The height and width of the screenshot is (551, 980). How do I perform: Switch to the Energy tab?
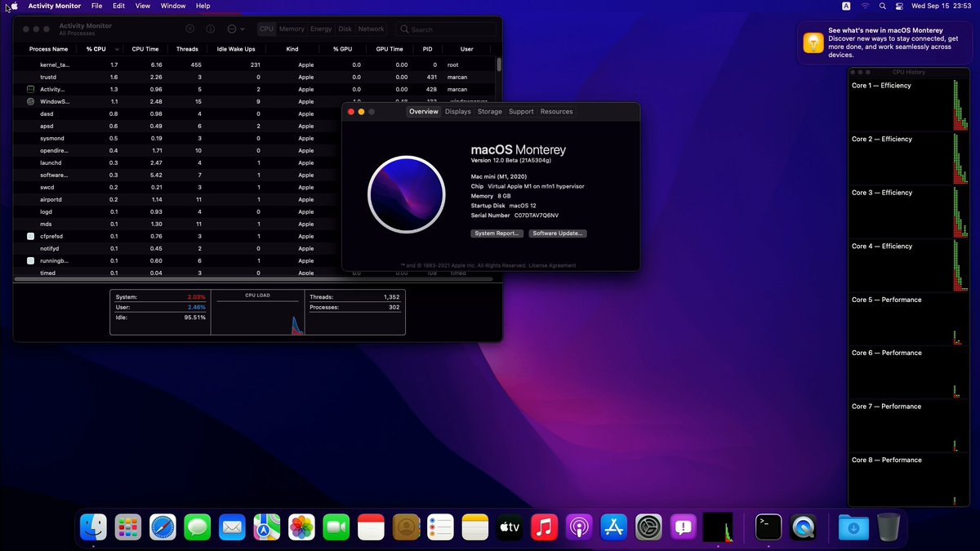tap(321, 29)
